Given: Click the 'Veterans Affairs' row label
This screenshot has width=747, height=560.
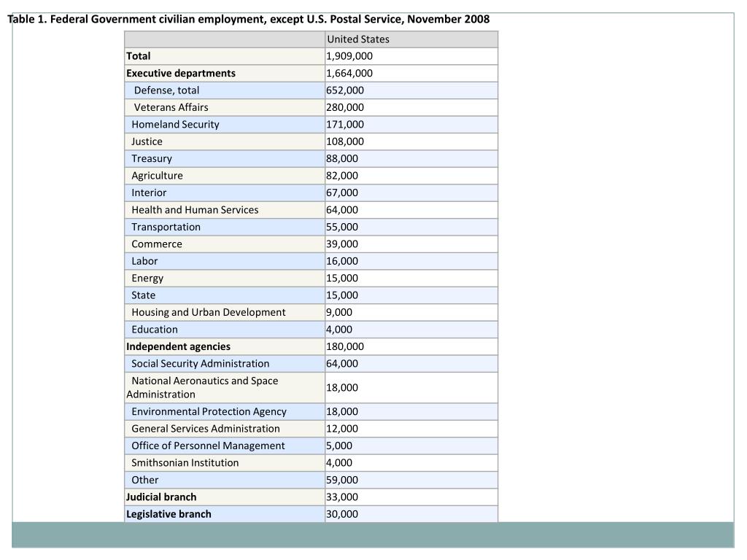Looking at the screenshot, I should (x=171, y=108).
